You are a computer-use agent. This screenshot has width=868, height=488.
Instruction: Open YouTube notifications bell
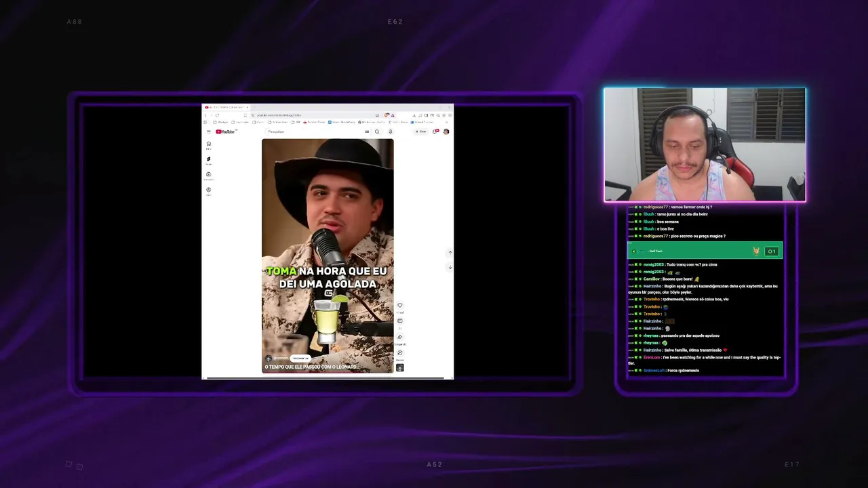(x=435, y=131)
